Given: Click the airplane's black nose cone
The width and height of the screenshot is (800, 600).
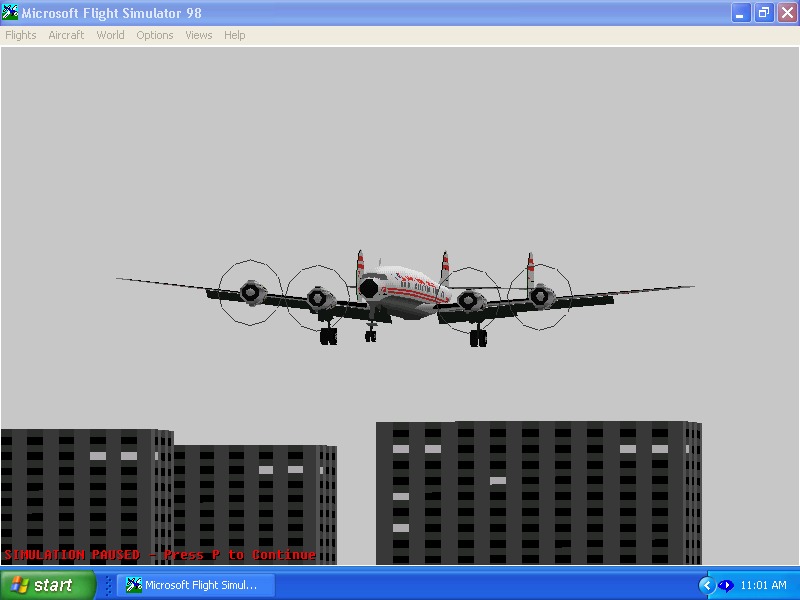Looking at the screenshot, I should click(368, 289).
